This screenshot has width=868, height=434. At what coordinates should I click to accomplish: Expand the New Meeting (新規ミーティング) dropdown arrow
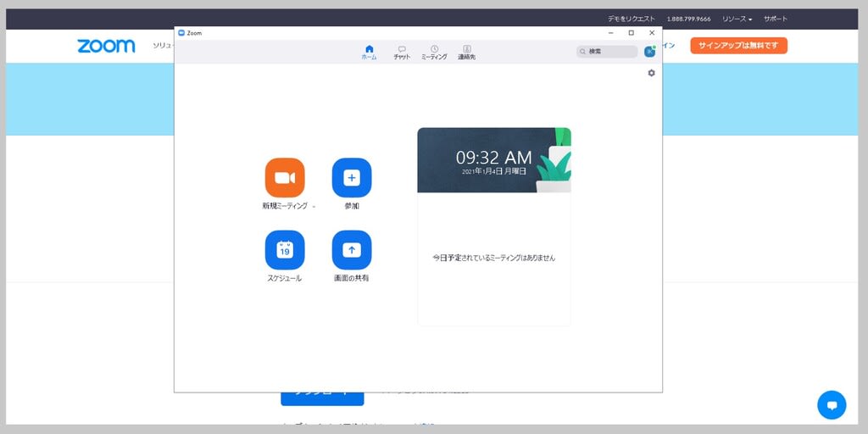pyautogui.click(x=314, y=207)
